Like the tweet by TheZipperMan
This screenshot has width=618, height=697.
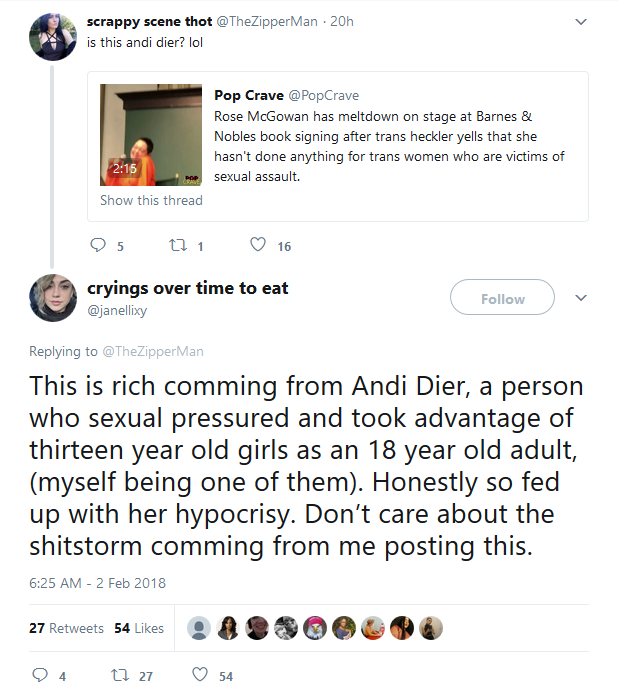pos(258,244)
